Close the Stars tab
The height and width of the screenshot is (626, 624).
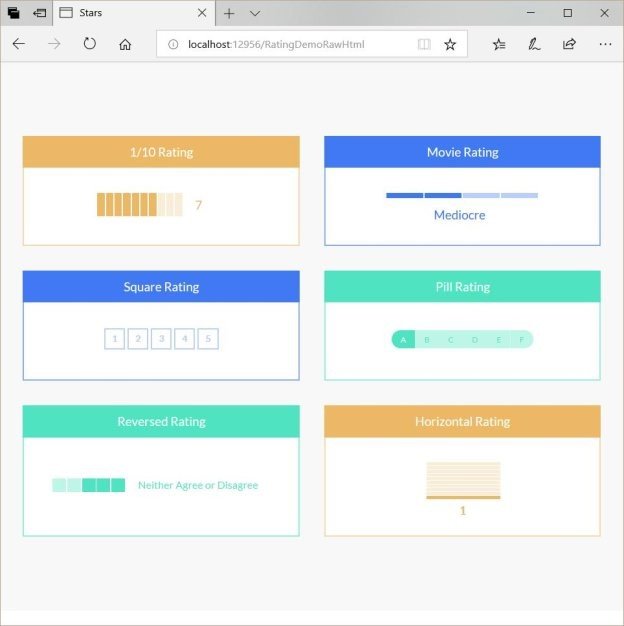(x=202, y=13)
